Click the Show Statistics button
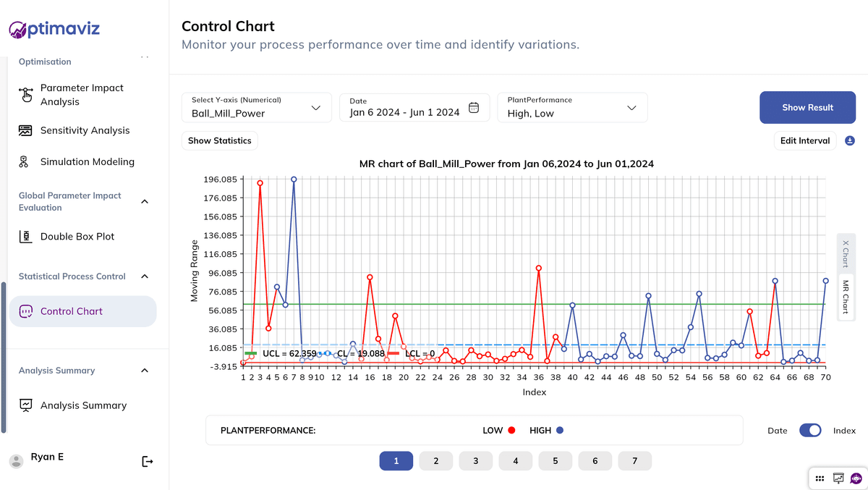The image size is (868, 490). 219,140
